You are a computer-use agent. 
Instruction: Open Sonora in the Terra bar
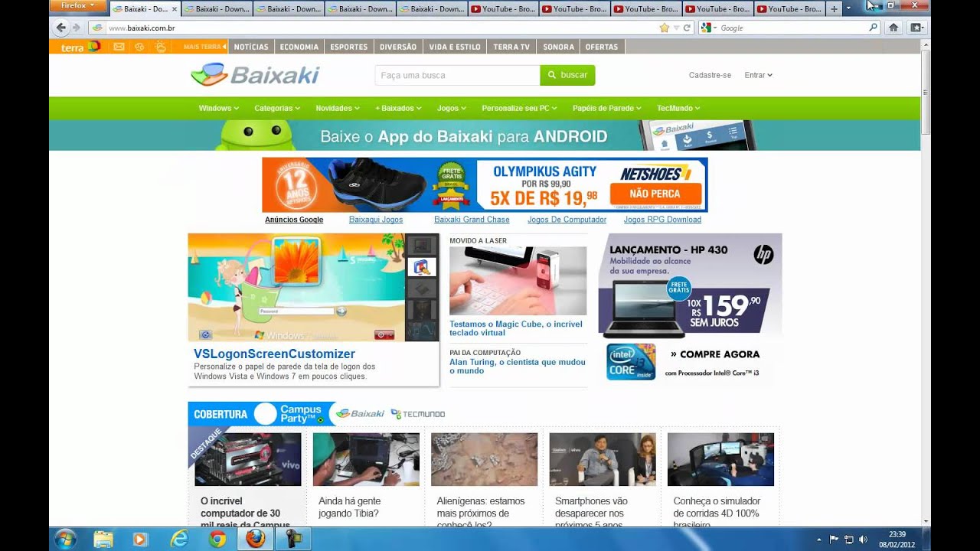[558, 47]
